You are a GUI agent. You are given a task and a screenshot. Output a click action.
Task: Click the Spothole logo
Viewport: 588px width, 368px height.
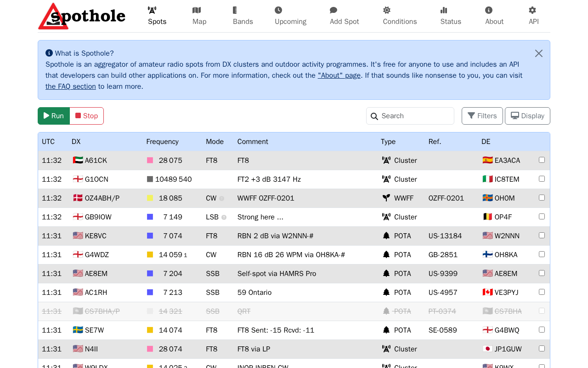pos(82,16)
